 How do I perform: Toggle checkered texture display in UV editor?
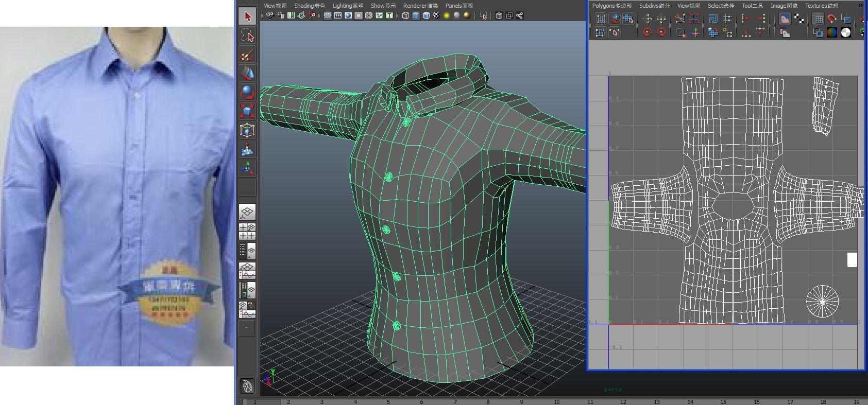799,19
